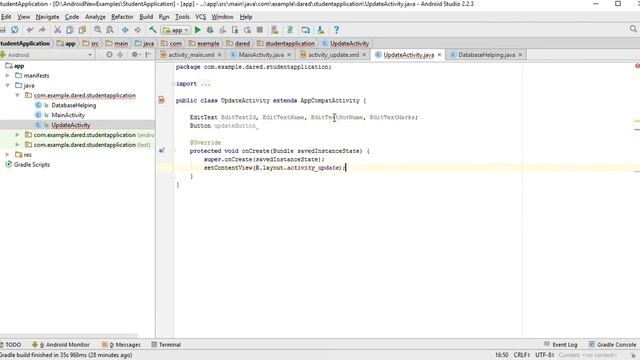Click the Copy icon in the toolbar
Viewport: 640px width, 360px height.
pos(70,30)
